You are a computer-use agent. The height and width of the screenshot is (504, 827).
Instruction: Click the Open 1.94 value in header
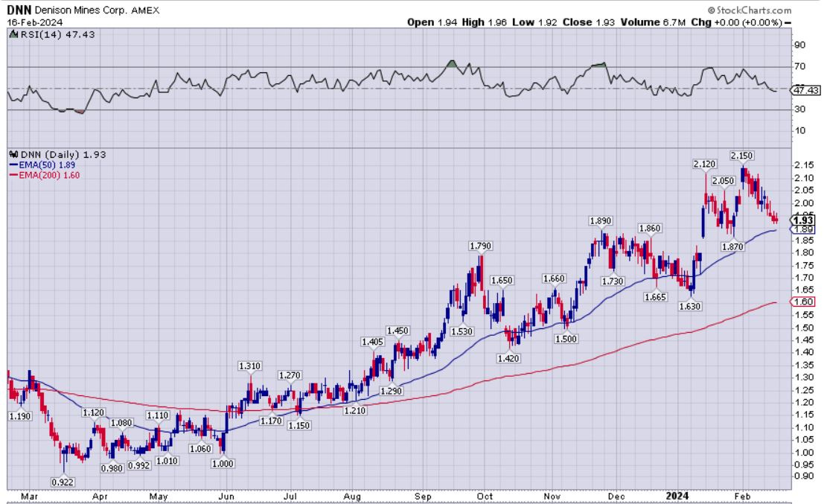click(x=433, y=22)
